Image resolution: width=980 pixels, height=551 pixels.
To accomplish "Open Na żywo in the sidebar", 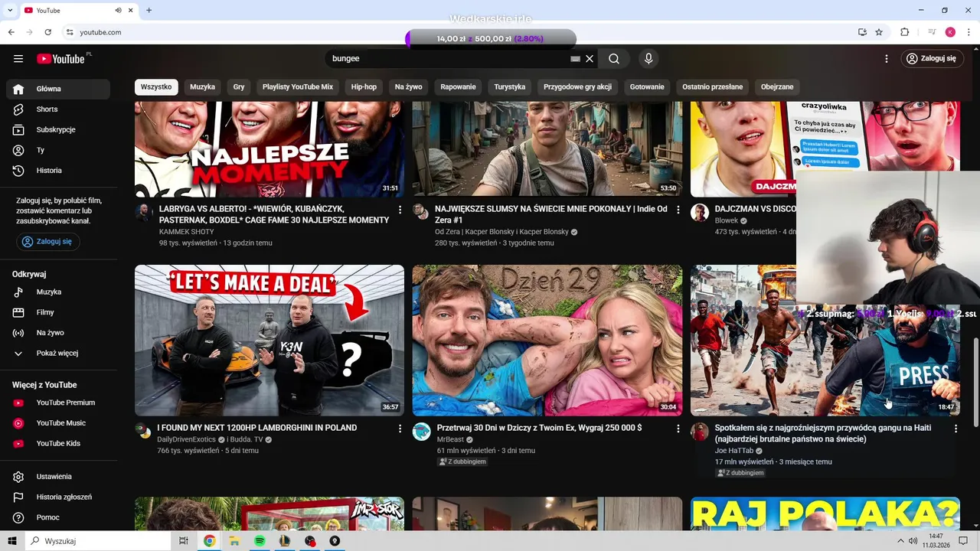I will (58, 333).
